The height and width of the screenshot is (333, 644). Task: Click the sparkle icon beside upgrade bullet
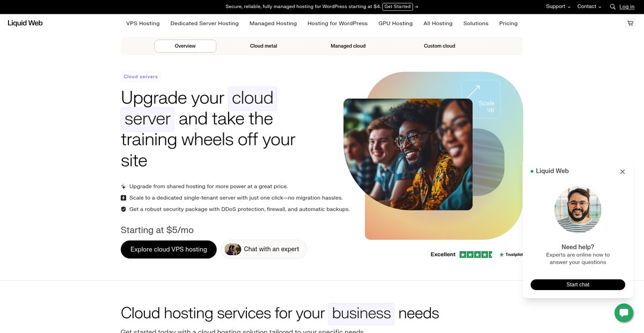coord(123,186)
